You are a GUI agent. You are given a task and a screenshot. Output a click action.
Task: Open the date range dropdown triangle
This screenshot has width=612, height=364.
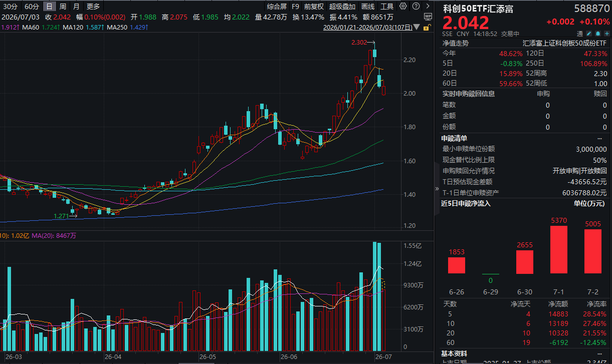click(x=416, y=27)
